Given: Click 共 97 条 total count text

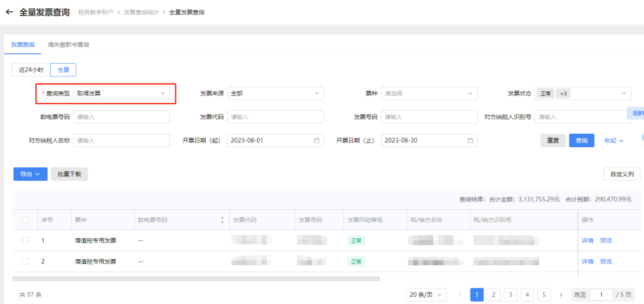Looking at the screenshot, I should pyautogui.click(x=30, y=295).
